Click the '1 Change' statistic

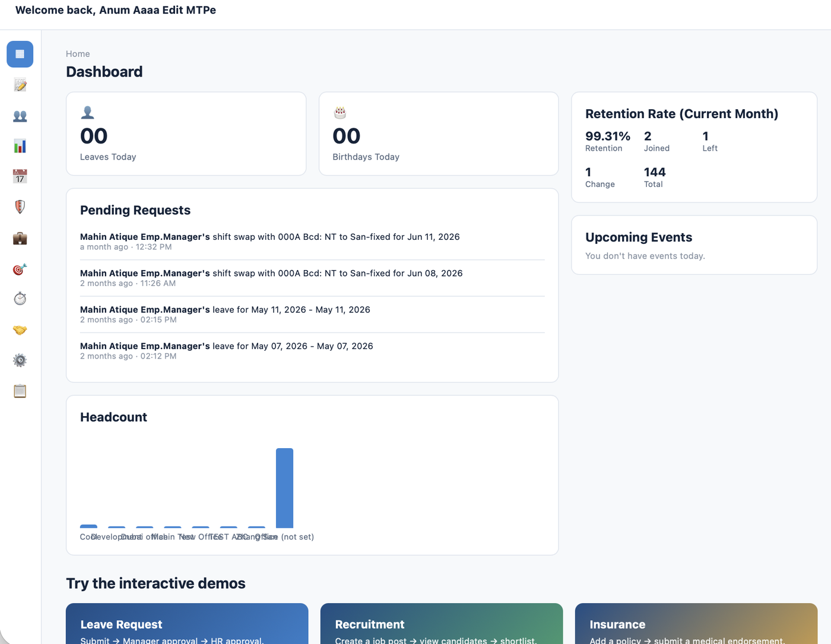[600, 177]
